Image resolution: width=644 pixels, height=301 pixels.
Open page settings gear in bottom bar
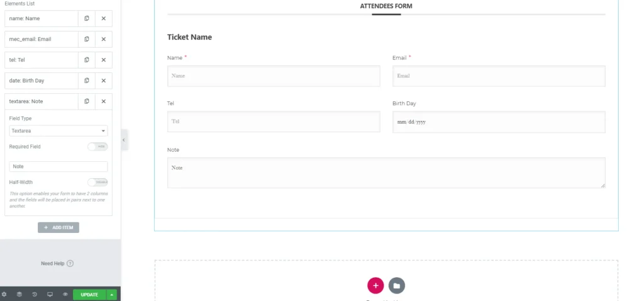[4, 295]
